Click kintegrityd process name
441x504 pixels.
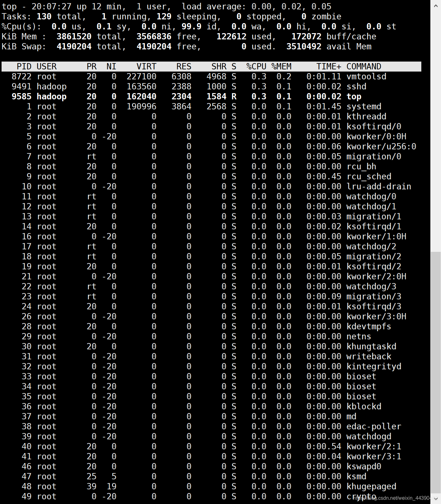tap(374, 367)
